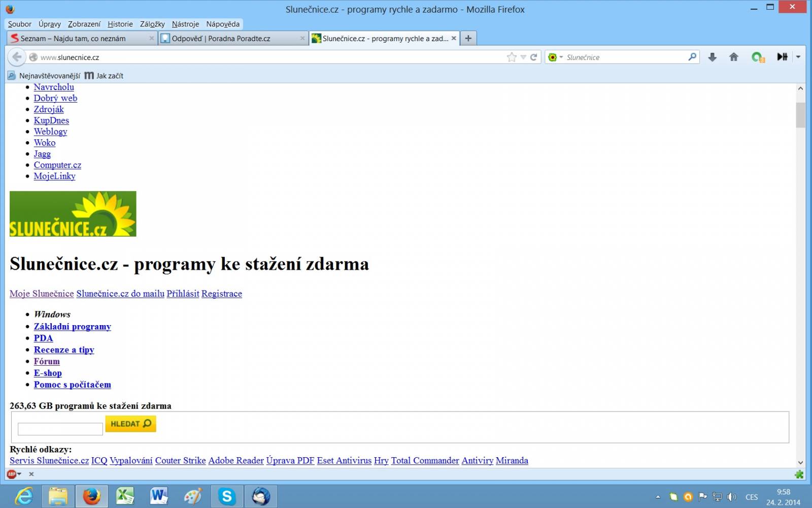Image resolution: width=812 pixels, height=508 pixels.
Task: Close the Slunečnice.cz tab
Action: tap(454, 38)
